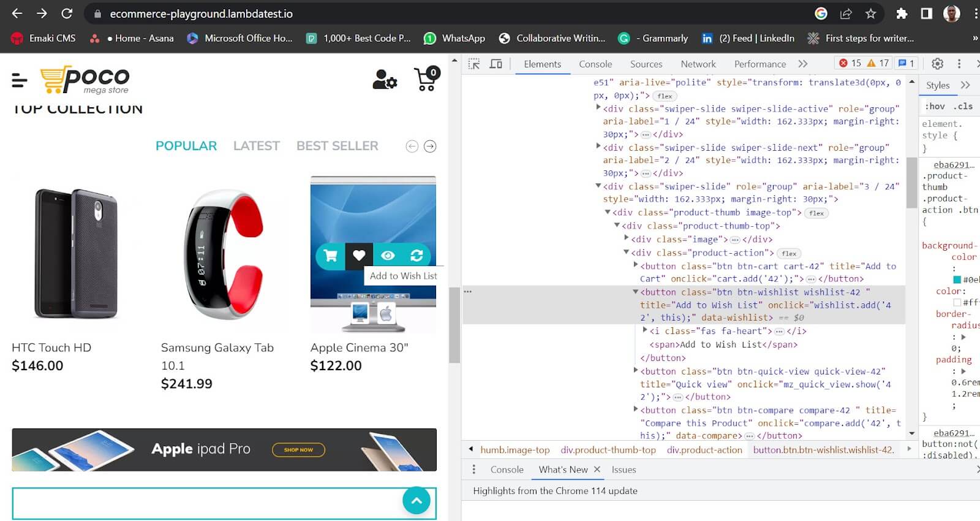Switch to the Network tab
The width and height of the screenshot is (980, 521).
(x=698, y=64)
